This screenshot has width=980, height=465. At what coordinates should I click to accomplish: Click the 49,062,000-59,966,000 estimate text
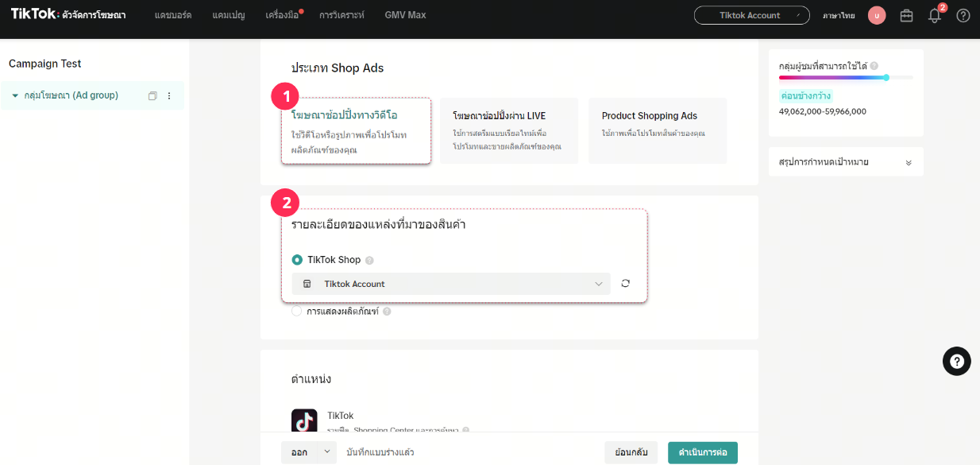pos(823,111)
